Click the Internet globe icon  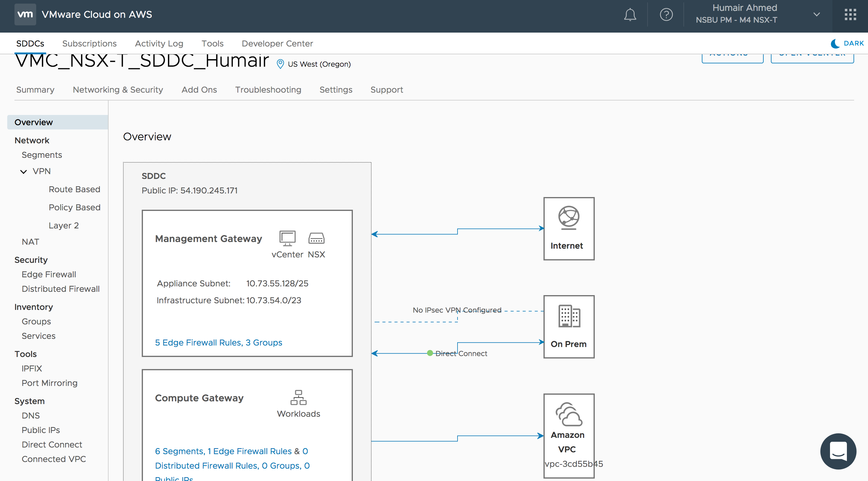tap(569, 217)
